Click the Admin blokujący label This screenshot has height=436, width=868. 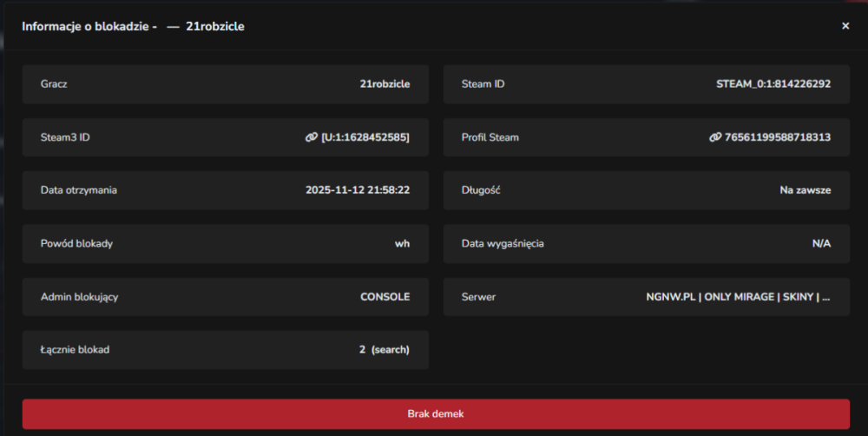[79, 296]
